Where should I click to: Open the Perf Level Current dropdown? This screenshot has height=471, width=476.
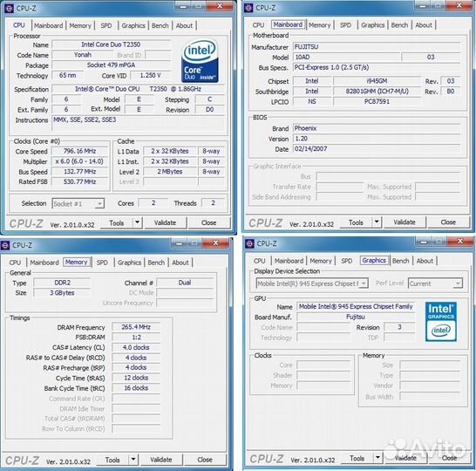435,283
